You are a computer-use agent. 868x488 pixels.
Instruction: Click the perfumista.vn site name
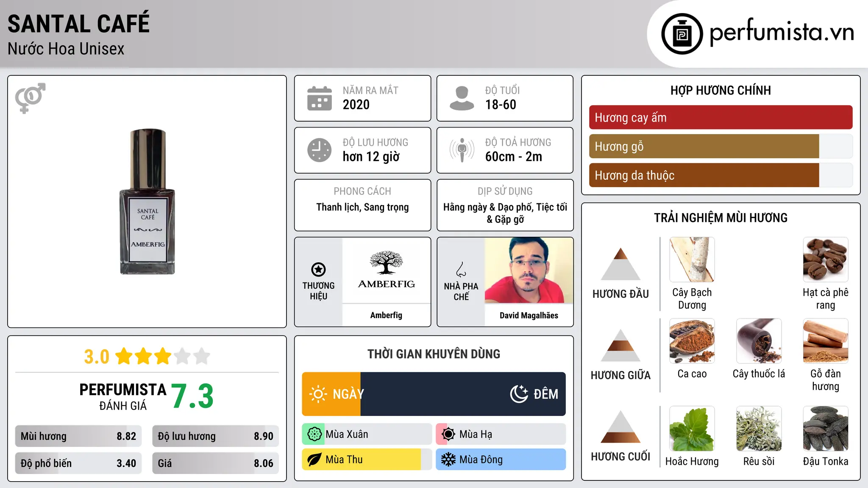coord(782,32)
